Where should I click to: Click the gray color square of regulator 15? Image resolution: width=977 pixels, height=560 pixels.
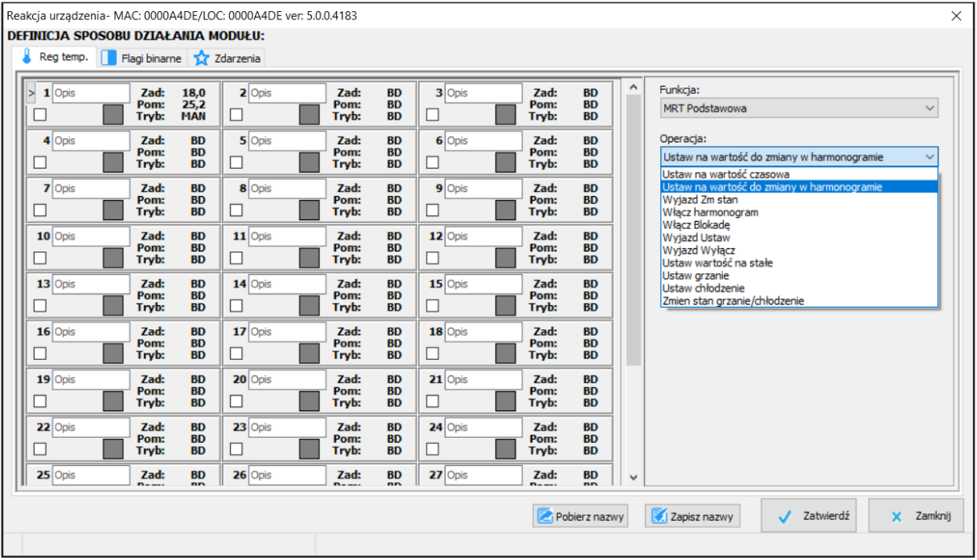point(506,305)
